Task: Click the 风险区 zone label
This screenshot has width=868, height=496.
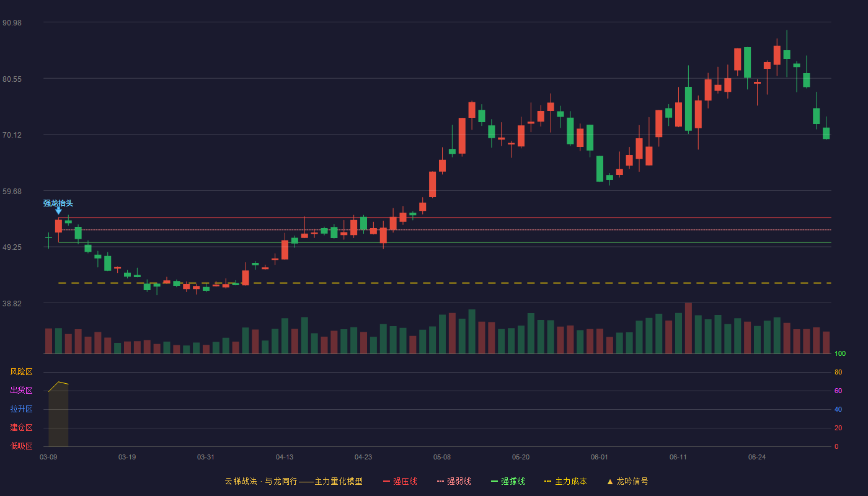Action: point(21,372)
